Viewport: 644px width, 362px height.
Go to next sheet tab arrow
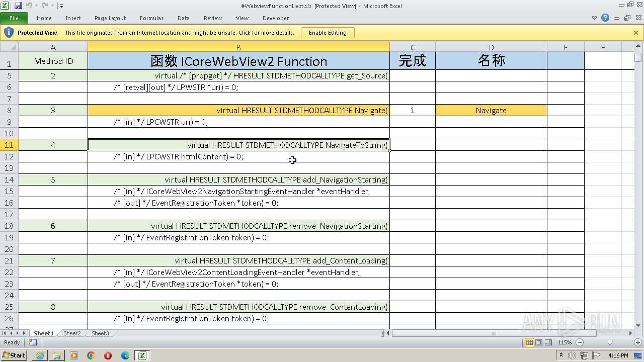18,333
